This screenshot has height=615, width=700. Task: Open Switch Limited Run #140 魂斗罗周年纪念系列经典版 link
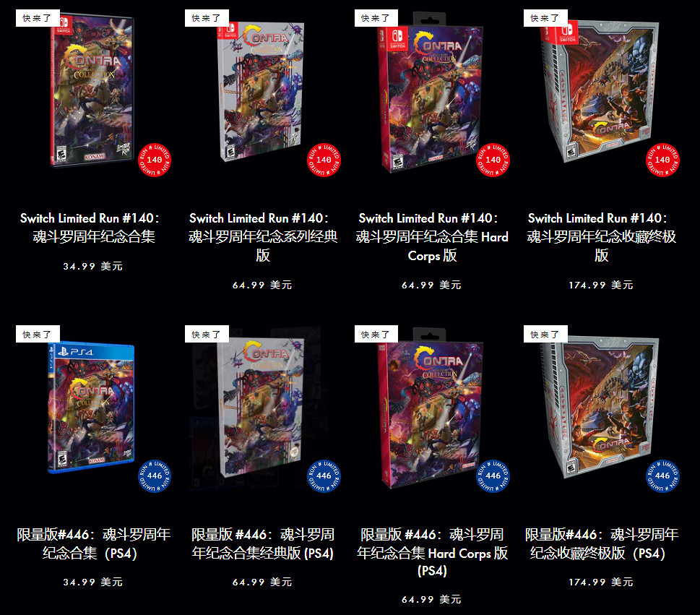262,237
